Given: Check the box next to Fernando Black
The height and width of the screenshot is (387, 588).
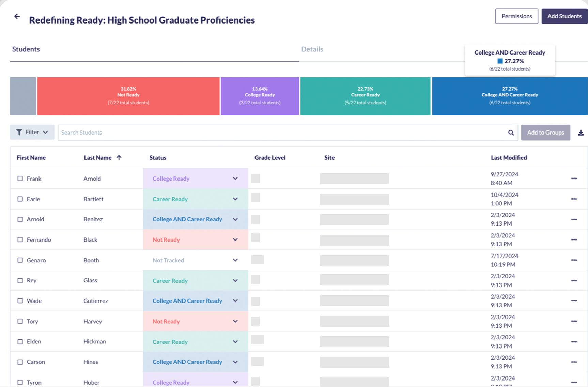Looking at the screenshot, I should (20, 240).
